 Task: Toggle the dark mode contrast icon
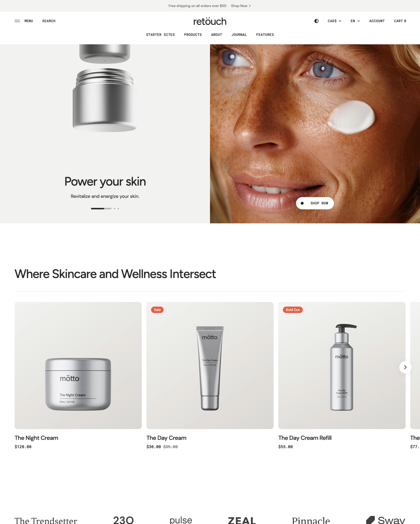click(x=316, y=21)
